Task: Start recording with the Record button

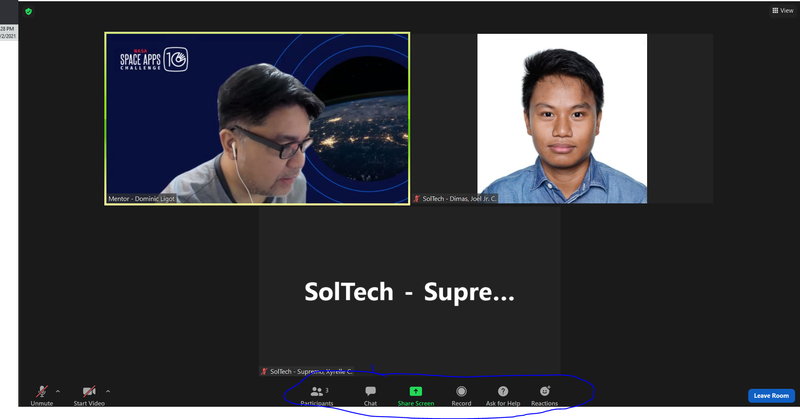Action: tap(461, 396)
